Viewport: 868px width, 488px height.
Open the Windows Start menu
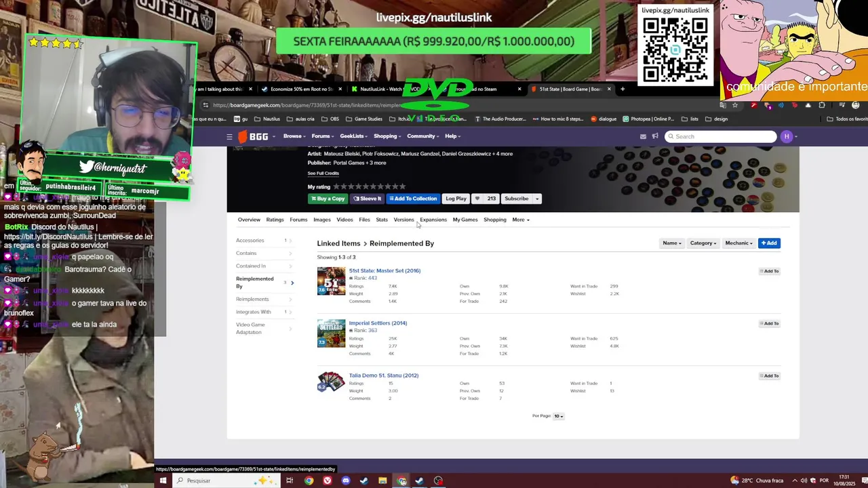point(163,481)
